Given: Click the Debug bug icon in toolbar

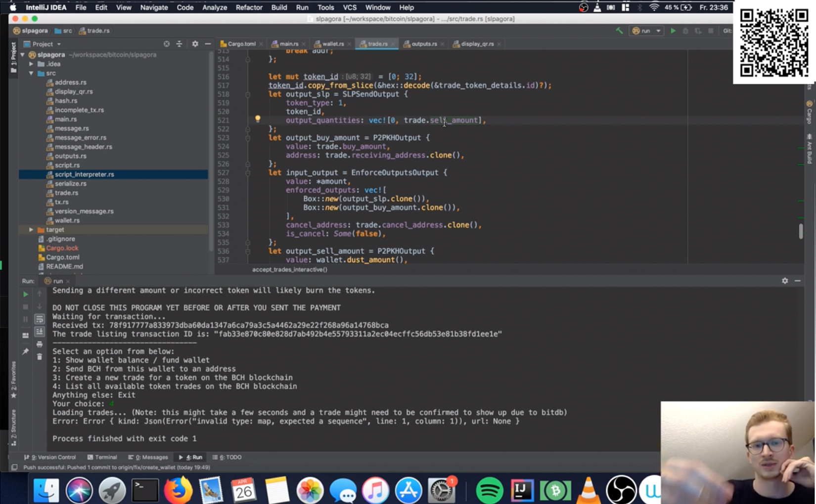Looking at the screenshot, I should pyautogui.click(x=685, y=31).
